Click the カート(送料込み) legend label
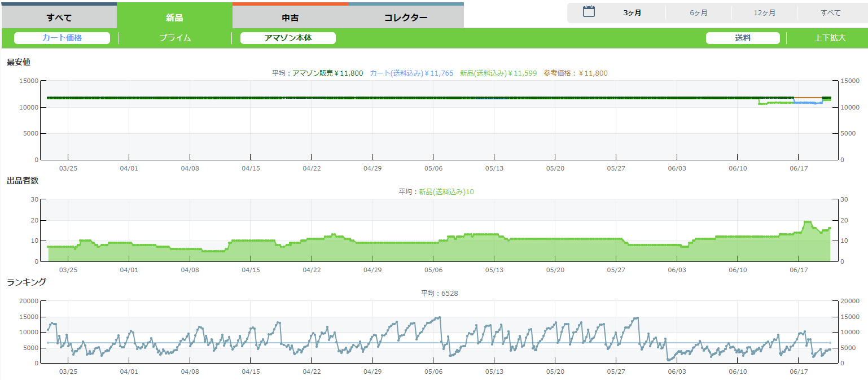This screenshot has height=380, width=868. click(411, 73)
